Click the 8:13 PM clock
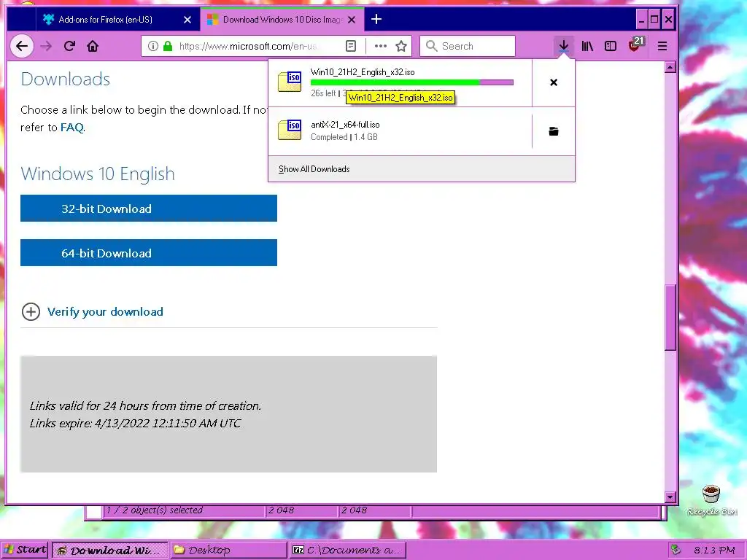Viewport: 747px width, 560px height. pyautogui.click(x=713, y=550)
